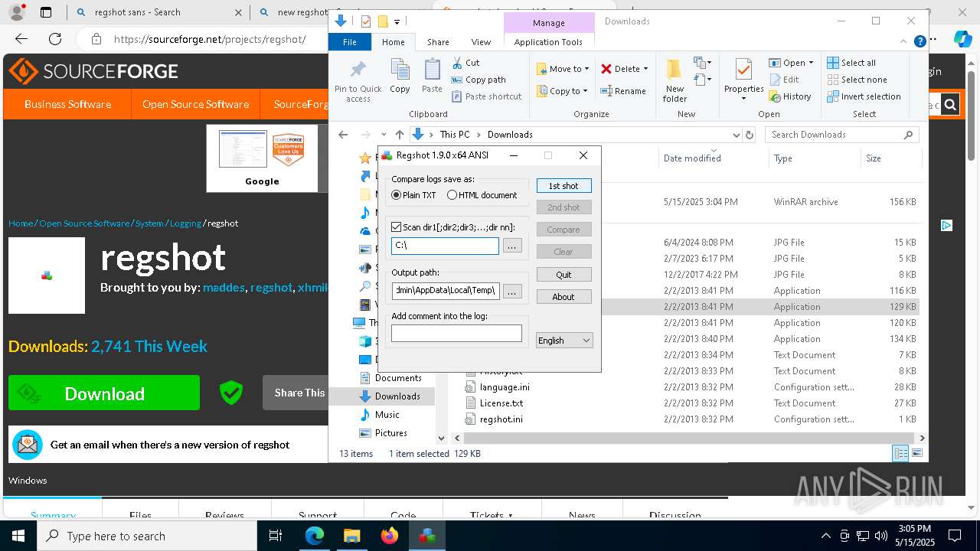Open the English language dropdown in Regshot
Viewport: 980px width, 551px height.
564,341
